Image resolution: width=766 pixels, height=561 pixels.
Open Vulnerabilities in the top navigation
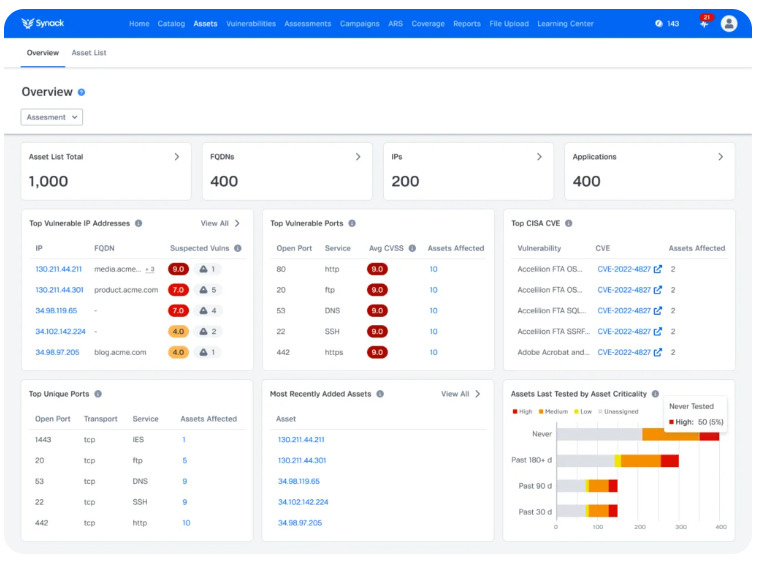pos(251,23)
